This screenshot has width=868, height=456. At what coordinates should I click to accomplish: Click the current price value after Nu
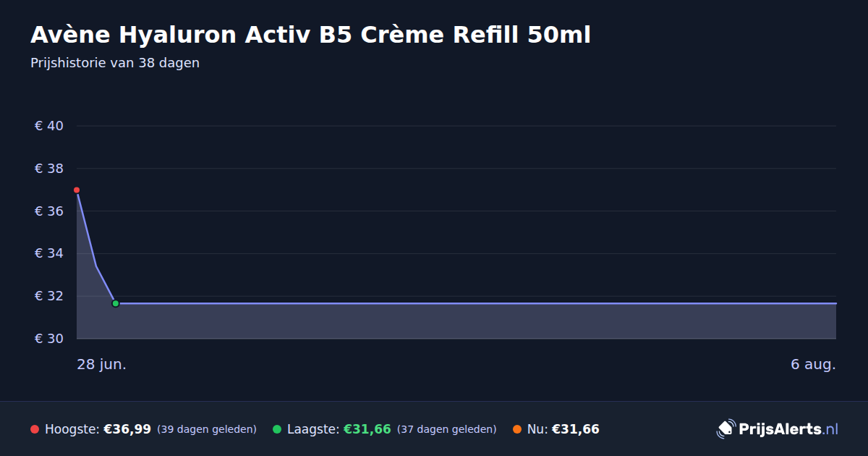click(x=576, y=429)
